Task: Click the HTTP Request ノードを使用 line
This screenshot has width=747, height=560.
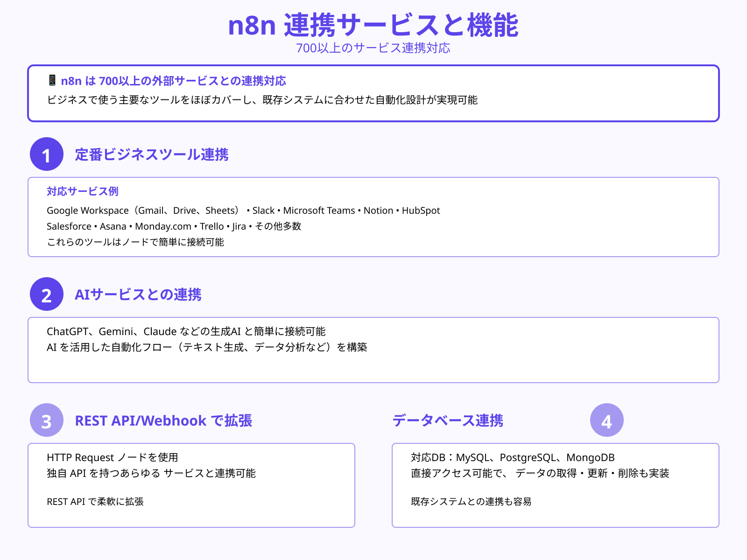Action: pos(113,458)
